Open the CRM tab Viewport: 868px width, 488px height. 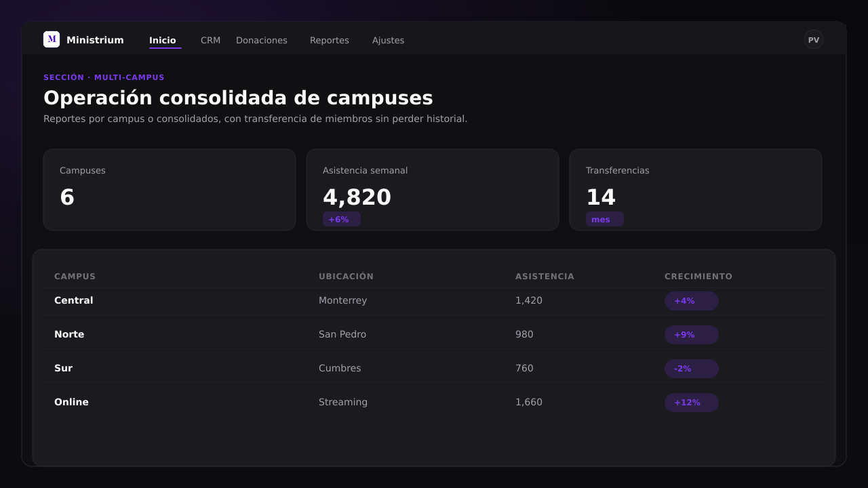coord(210,40)
